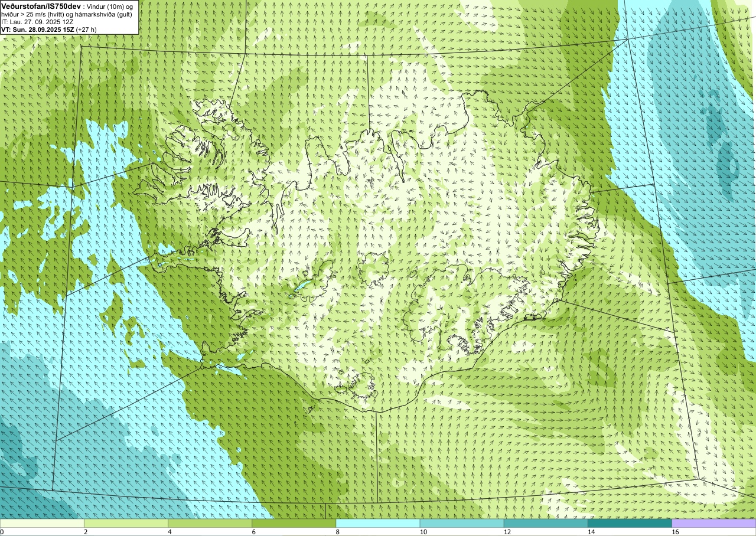Click the 0-2 m/s pale legend swatch
756x536 pixels.
point(42,523)
